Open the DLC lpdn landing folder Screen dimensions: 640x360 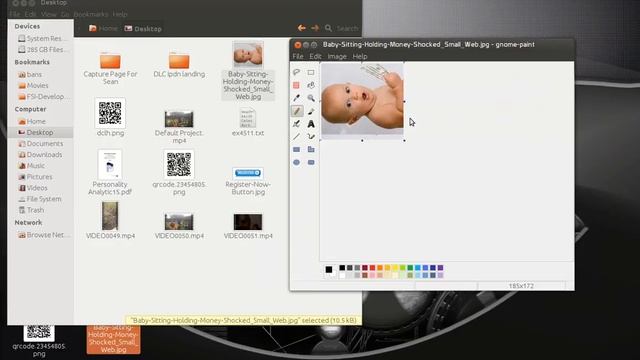(179, 65)
